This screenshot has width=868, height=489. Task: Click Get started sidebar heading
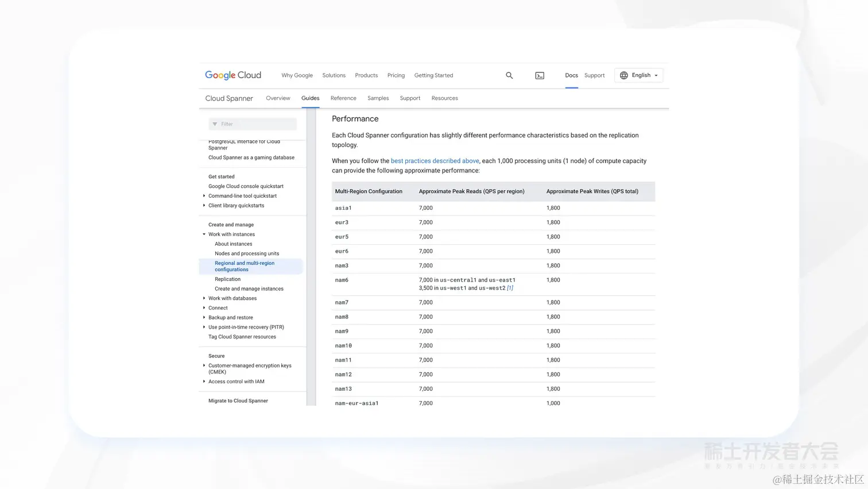click(221, 176)
